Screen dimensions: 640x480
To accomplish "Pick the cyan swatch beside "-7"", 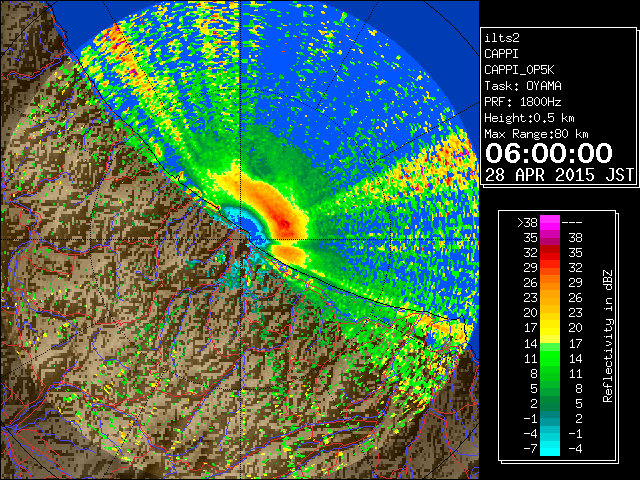I will click(550, 449).
